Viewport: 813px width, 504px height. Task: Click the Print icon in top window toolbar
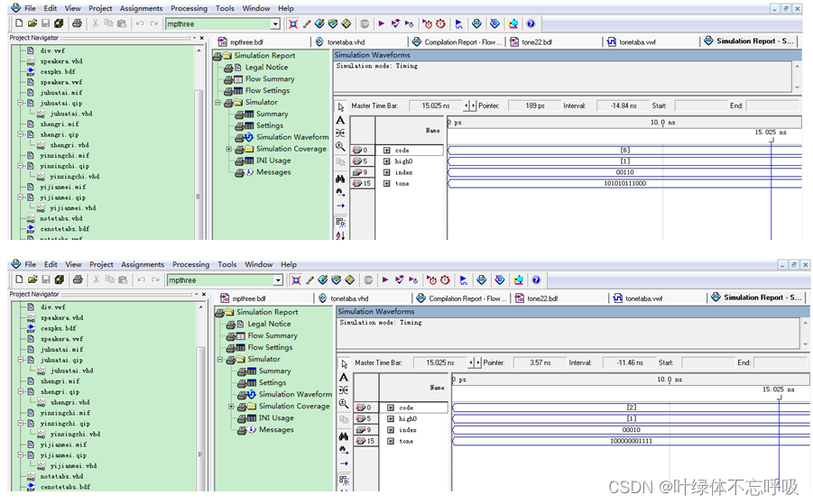click(x=77, y=23)
